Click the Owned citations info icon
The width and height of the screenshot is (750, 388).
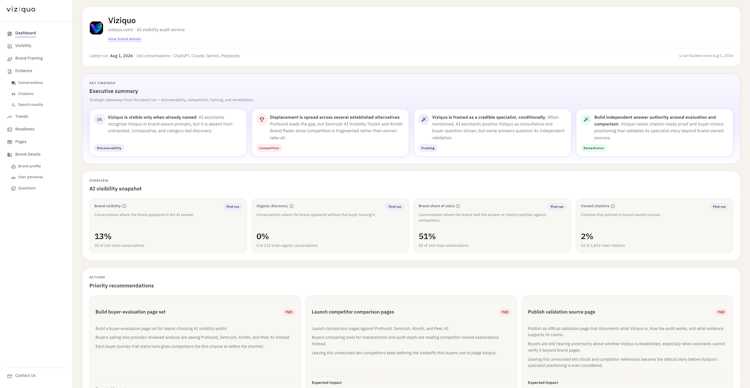pos(613,206)
